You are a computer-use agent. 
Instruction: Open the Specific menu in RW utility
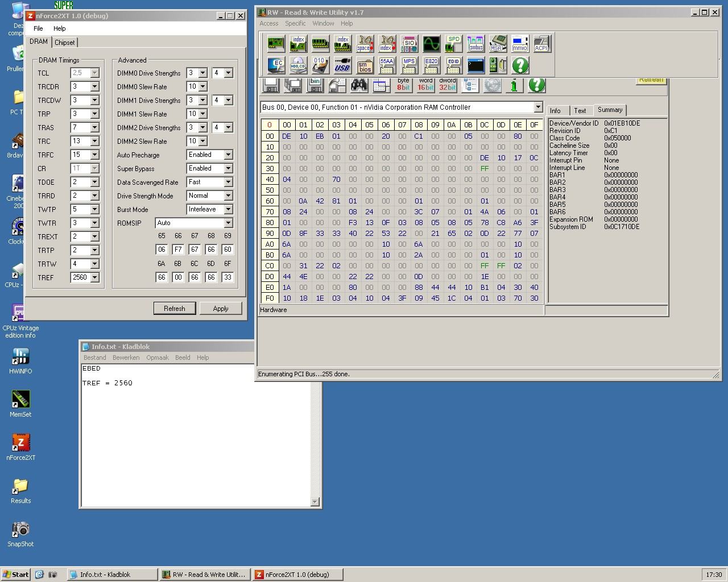point(295,23)
